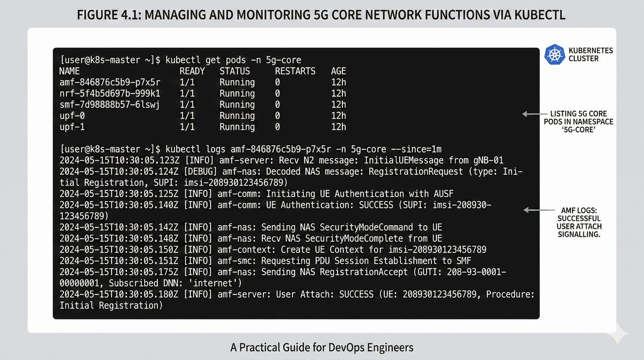Viewport: 644px width, 360px height.
Task: Select the upf-1 pod name
Action: (72, 127)
